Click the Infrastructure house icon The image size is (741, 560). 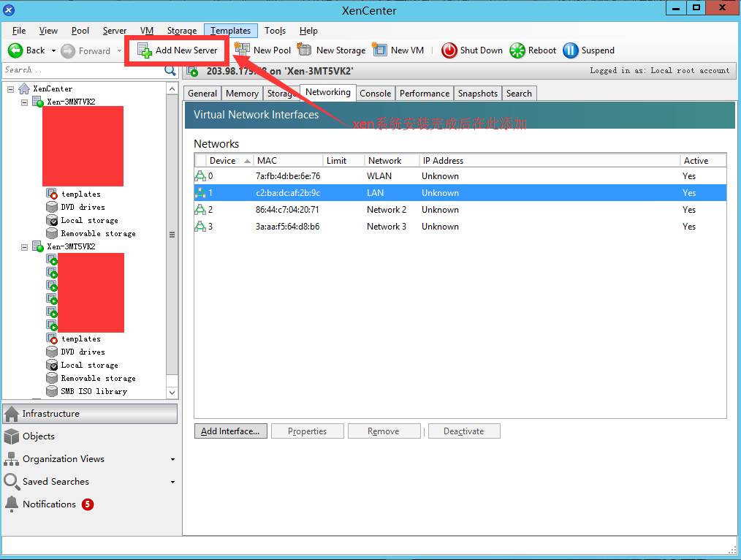[12, 414]
